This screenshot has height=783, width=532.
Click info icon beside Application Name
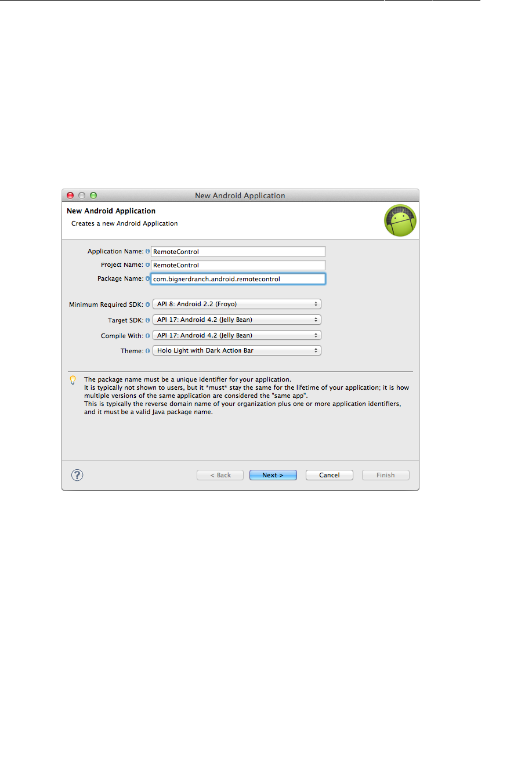147,251
